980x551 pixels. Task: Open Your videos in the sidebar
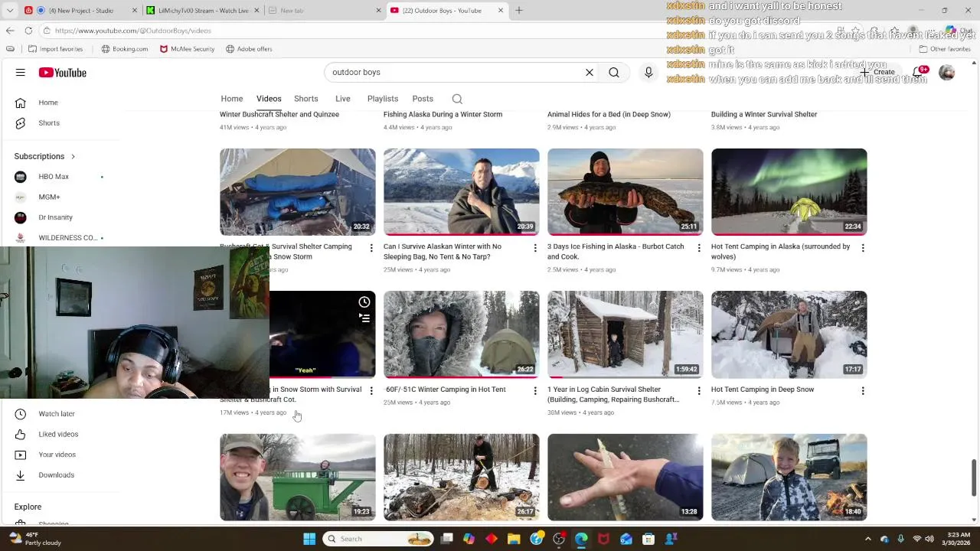click(x=57, y=455)
